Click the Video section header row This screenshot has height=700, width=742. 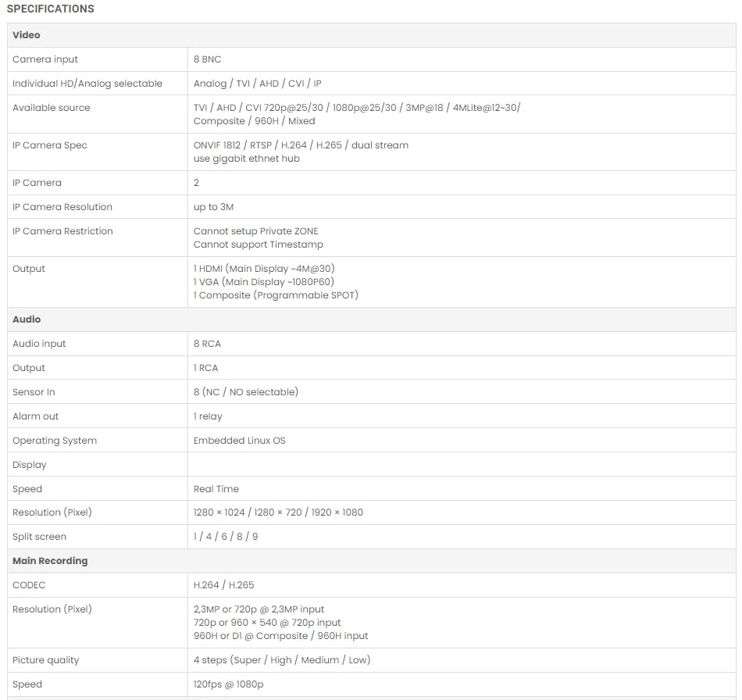coord(27,35)
